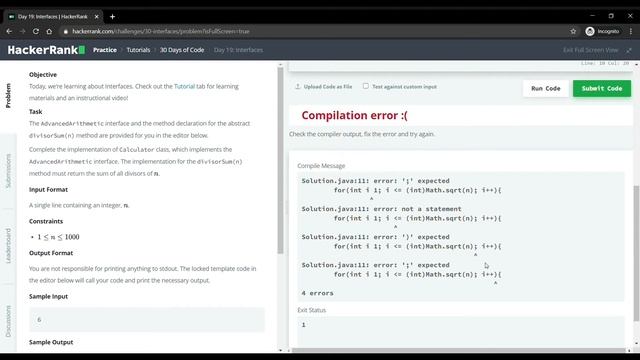
Task: Click the Compile Message label
Action: (x=321, y=166)
